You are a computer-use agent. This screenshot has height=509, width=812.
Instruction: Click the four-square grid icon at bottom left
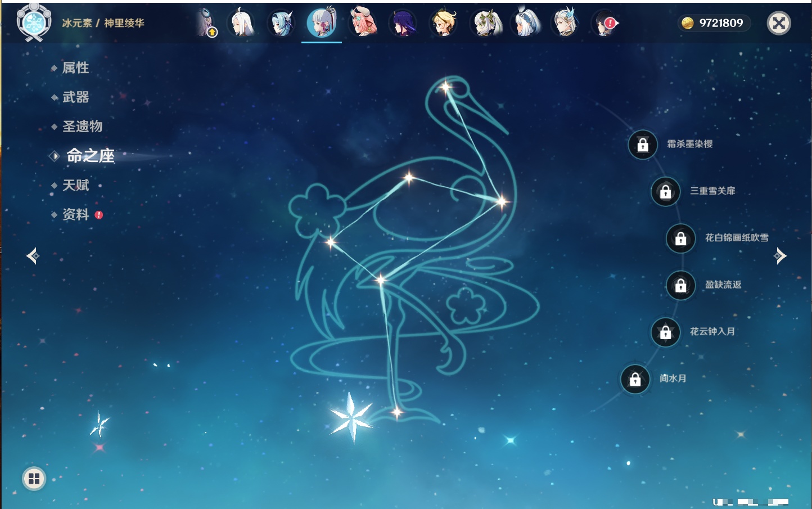point(34,479)
